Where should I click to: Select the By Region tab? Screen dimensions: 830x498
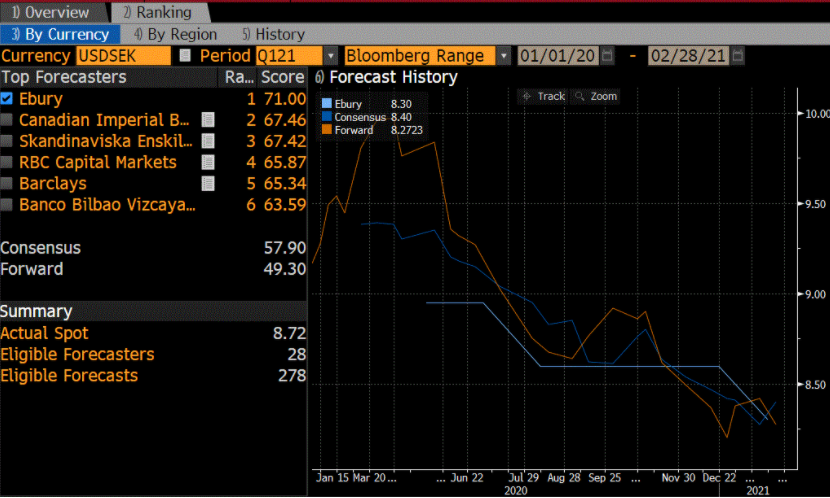click(x=175, y=34)
